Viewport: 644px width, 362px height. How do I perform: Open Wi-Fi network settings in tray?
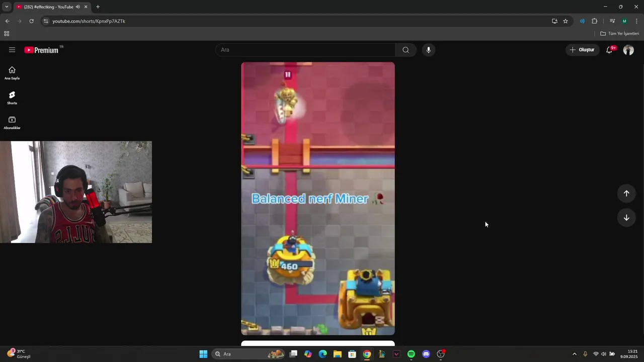coord(596,354)
